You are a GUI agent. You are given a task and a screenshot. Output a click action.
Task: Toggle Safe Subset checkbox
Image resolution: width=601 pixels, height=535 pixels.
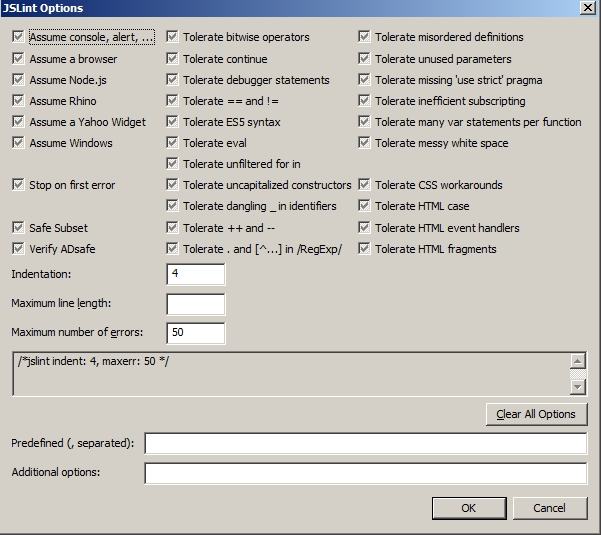tap(18, 228)
